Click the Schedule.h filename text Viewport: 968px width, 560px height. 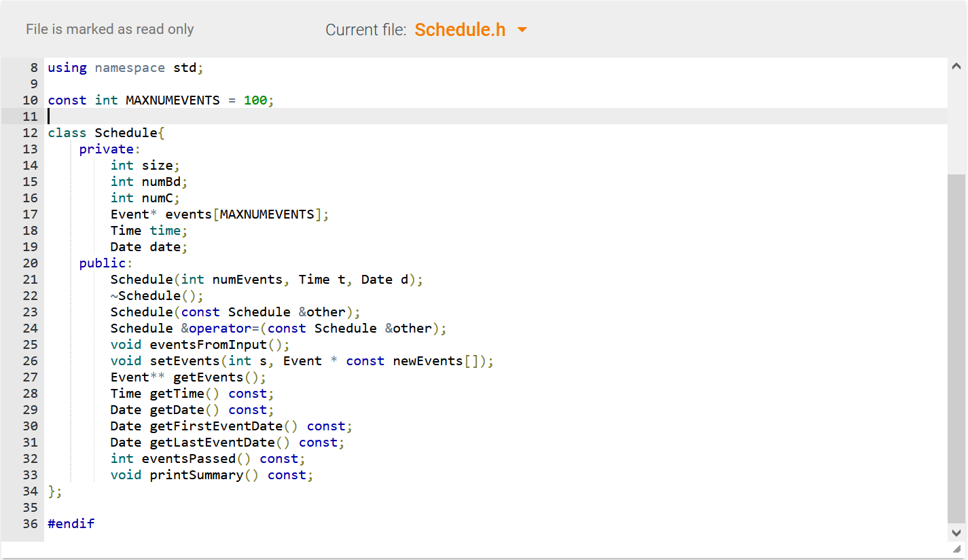point(460,30)
